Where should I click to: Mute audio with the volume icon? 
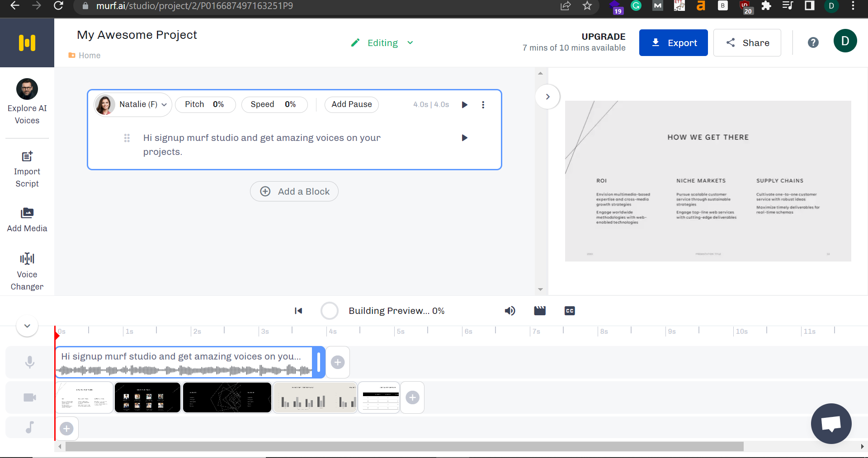(509, 311)
